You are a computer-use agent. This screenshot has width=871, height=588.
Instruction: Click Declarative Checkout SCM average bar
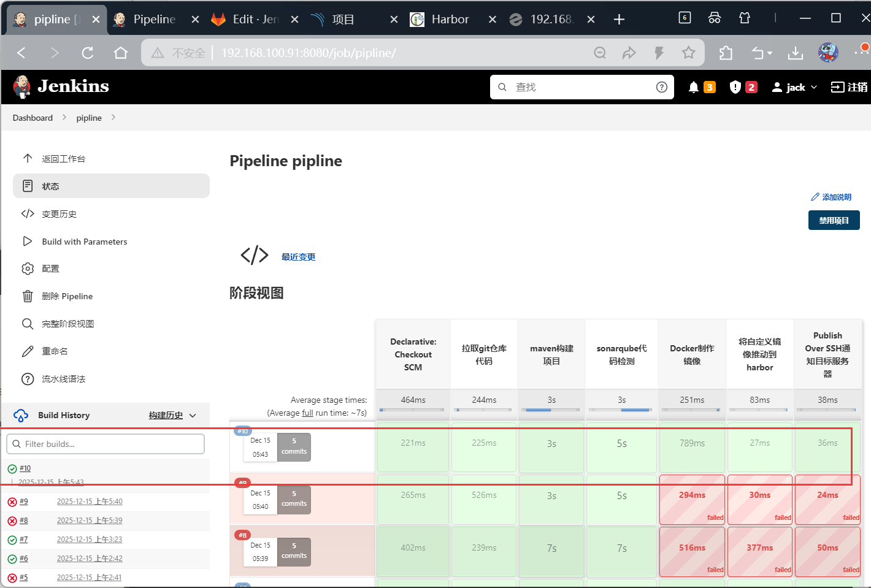(412, 410)
